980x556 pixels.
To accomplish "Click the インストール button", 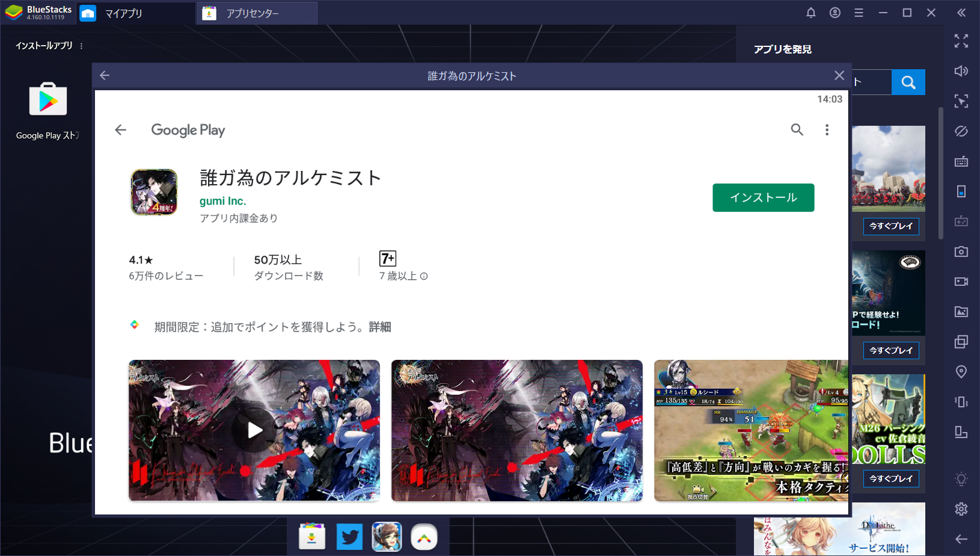I will pos(764,197).
